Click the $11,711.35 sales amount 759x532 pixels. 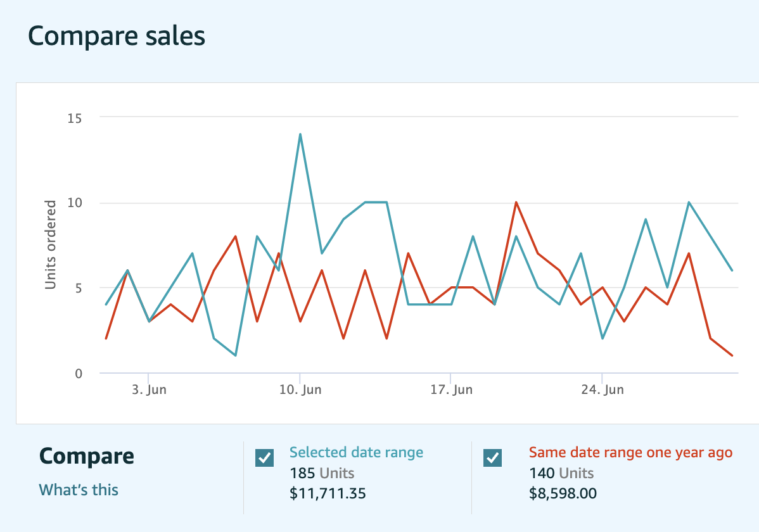click(328, 493)
